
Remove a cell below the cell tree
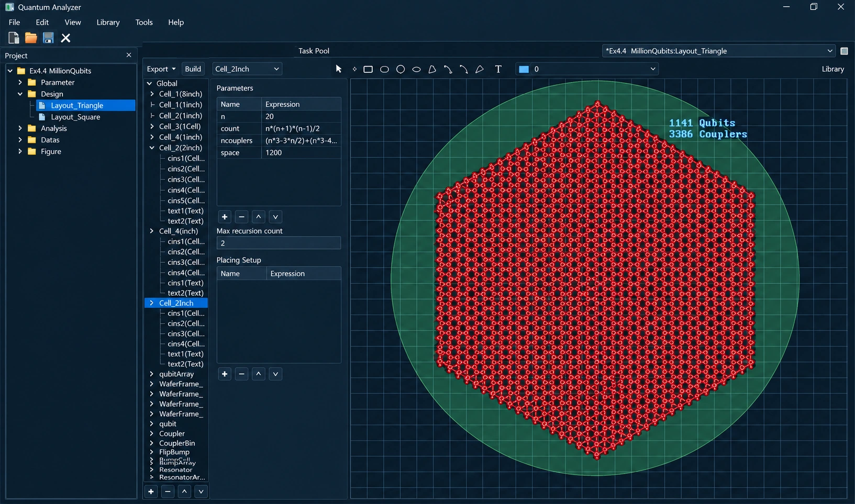point(168,491)
